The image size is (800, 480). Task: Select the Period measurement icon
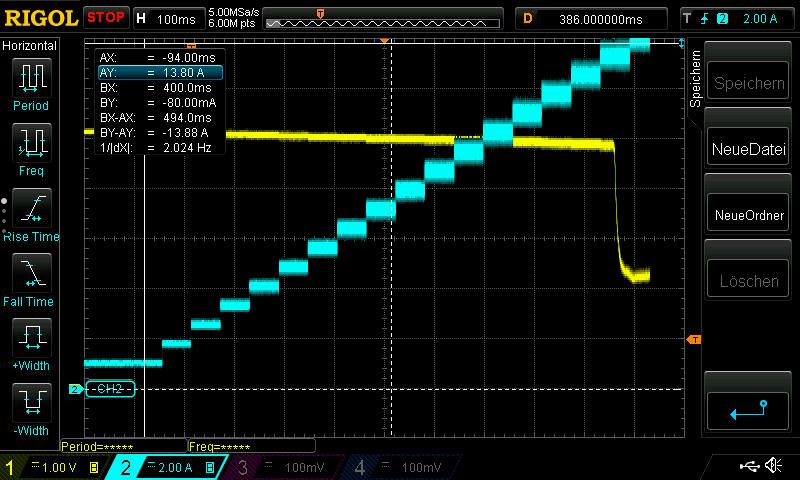click(x=32, y=78)
